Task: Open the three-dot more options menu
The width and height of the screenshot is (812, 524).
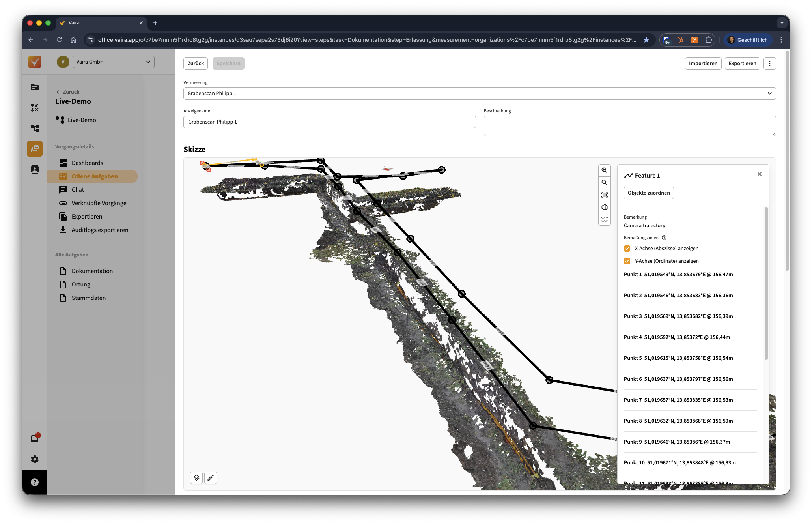Action: pos(769,64)
